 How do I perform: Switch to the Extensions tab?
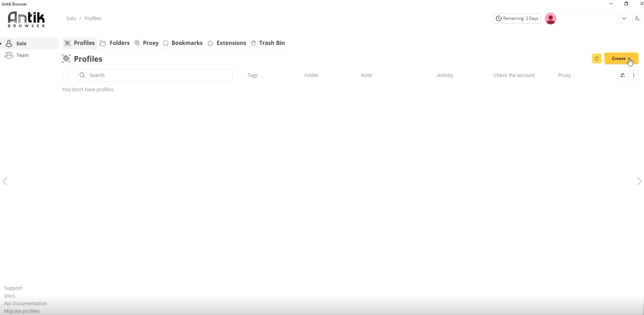tap(227, 43)
